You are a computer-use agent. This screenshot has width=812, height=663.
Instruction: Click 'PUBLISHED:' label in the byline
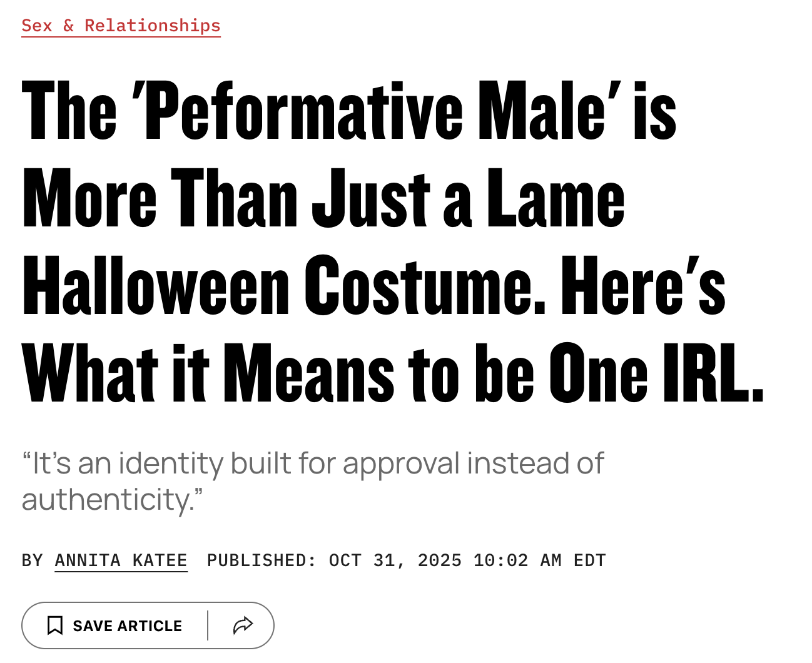click(x=261, y=560)
